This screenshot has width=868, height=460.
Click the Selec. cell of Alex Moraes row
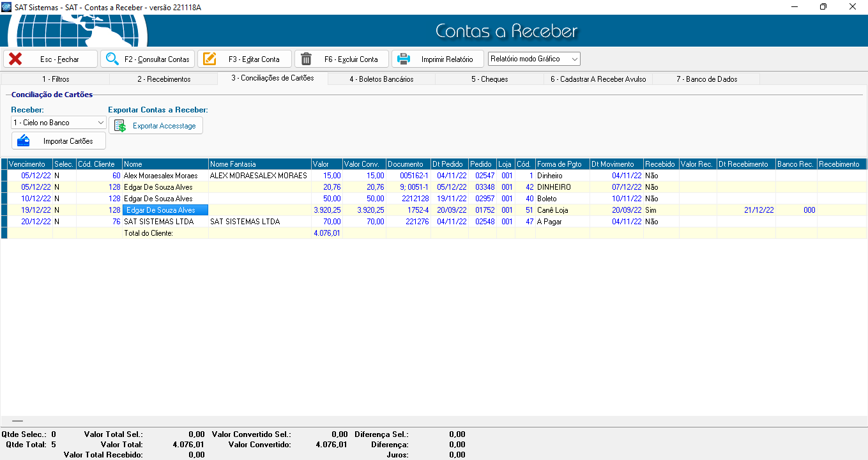tap(64, 176)
